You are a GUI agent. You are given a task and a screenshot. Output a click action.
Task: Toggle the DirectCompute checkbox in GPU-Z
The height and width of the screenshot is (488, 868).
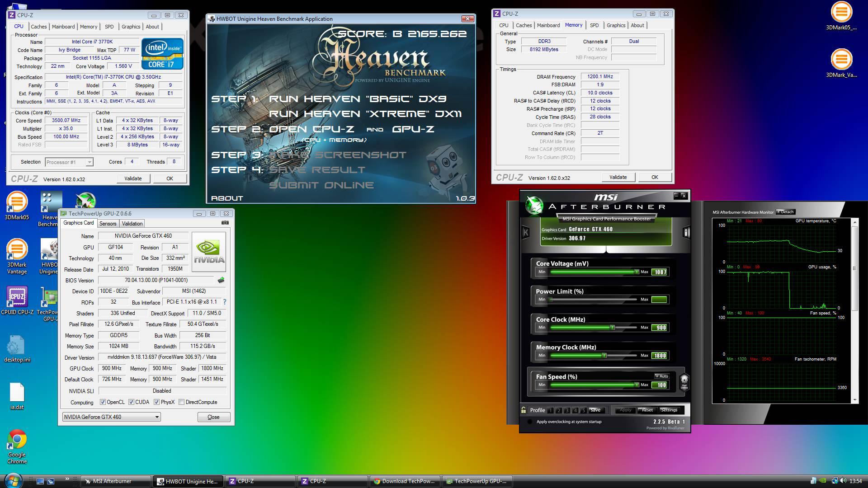(181, 402)
